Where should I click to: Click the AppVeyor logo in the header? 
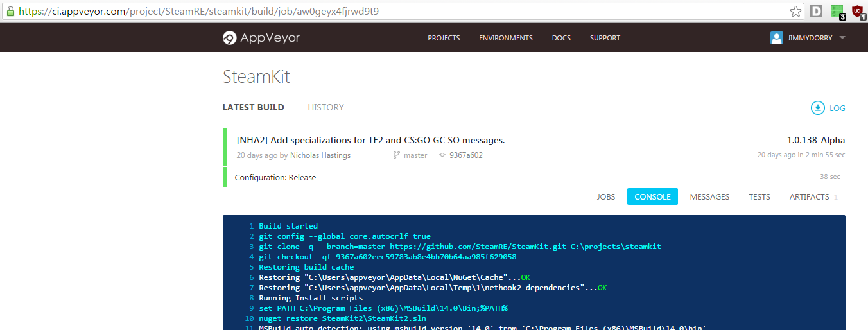[x=261, y=38]
